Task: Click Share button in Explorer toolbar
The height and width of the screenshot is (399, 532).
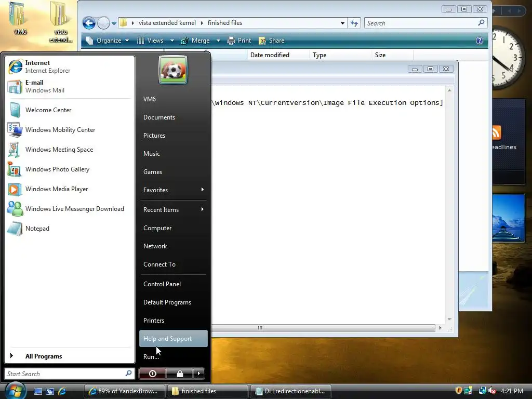Action: click(x=271, y=41)
